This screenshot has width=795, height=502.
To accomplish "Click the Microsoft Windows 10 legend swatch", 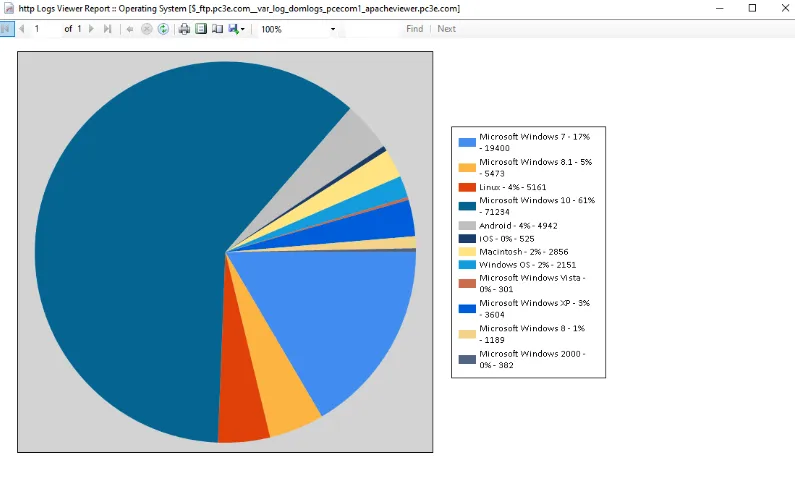I will click(x=467, y=206).
